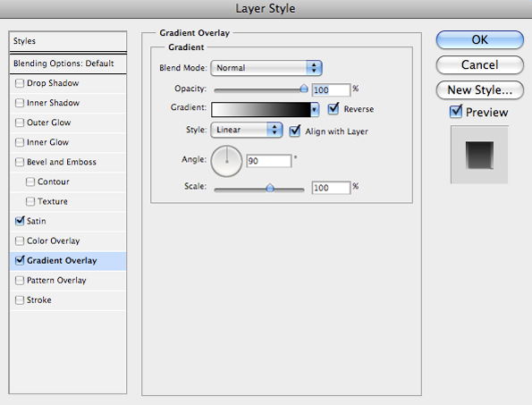The image size is (532, 405).
Task: Turn off the Preview checkbox
Action: pyautogui.click(x=456, y=112)
